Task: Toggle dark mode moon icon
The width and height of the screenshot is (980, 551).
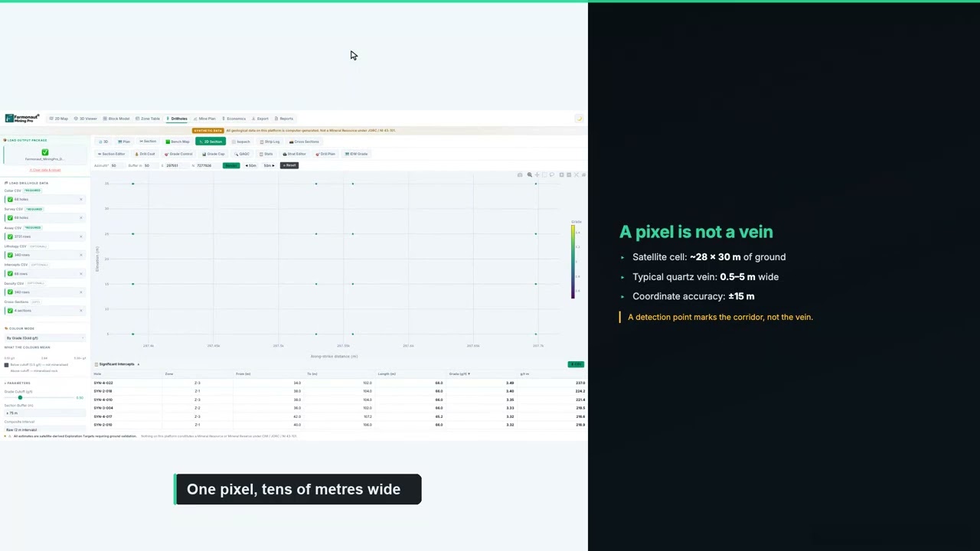Action: coord(580,119)
